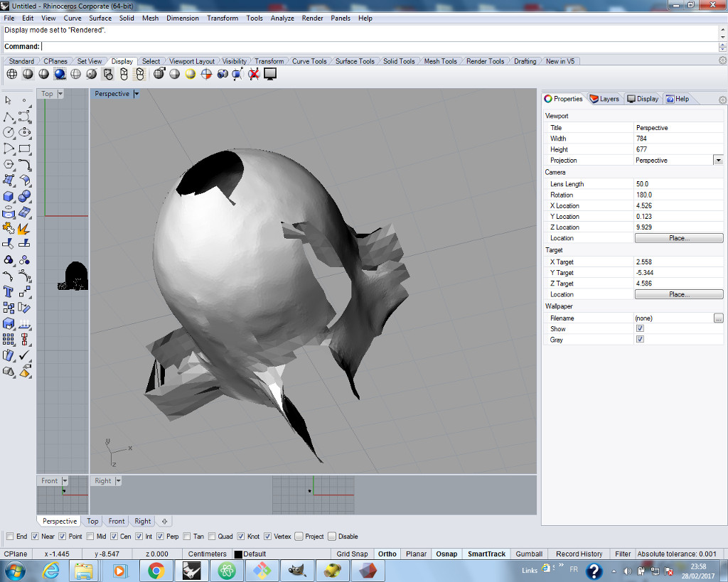Select the Circle tool in left toolbar
The height and width of the screenshot is (582, 728).
click(x=9, y=132)
